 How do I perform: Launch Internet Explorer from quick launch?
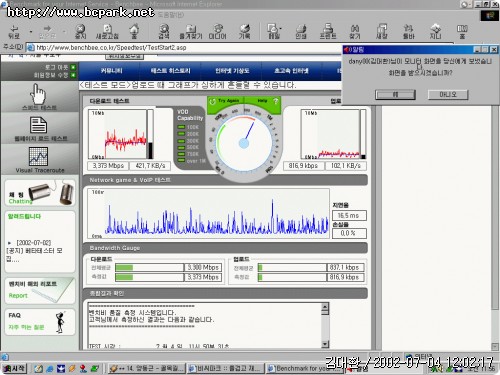tap(50, 369)
